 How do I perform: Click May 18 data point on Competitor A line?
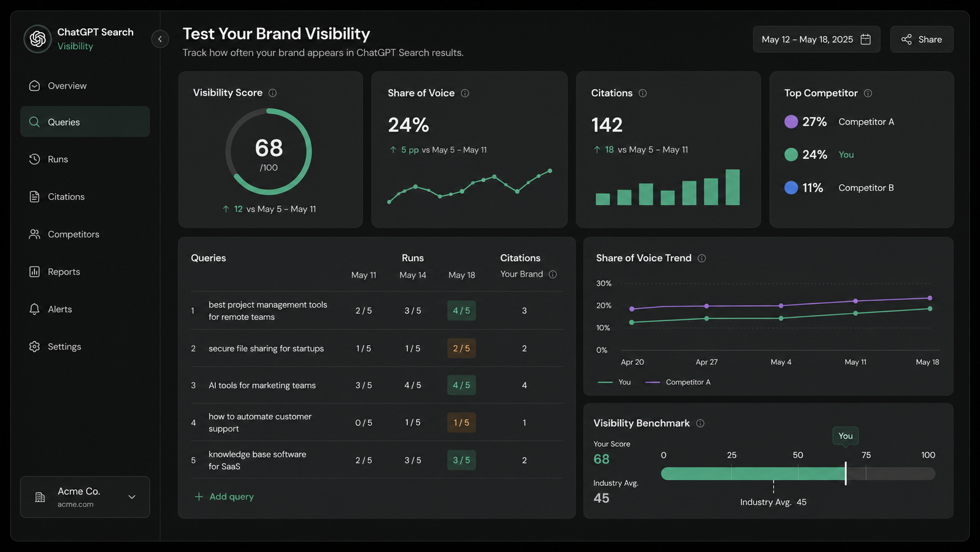click(930, 298)
